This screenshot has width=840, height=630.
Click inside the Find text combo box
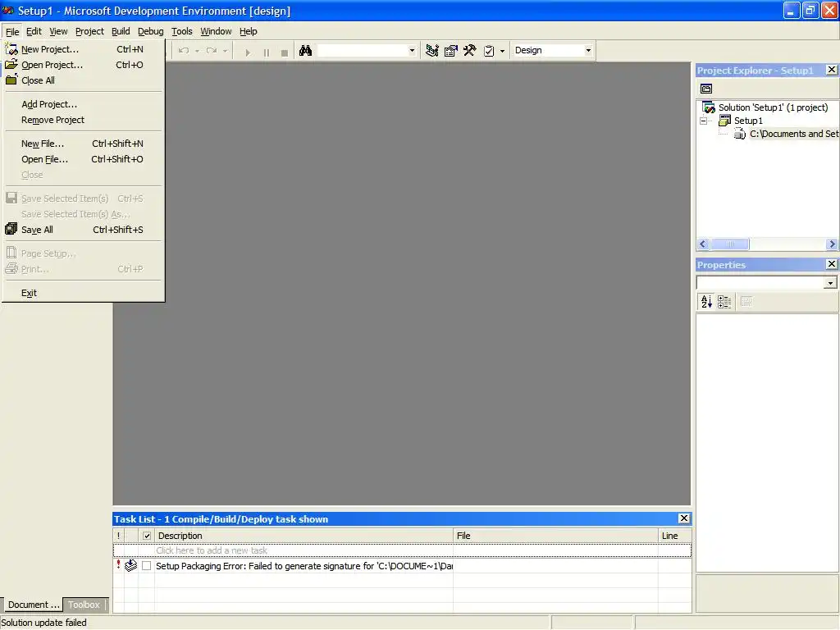[363, 50]
